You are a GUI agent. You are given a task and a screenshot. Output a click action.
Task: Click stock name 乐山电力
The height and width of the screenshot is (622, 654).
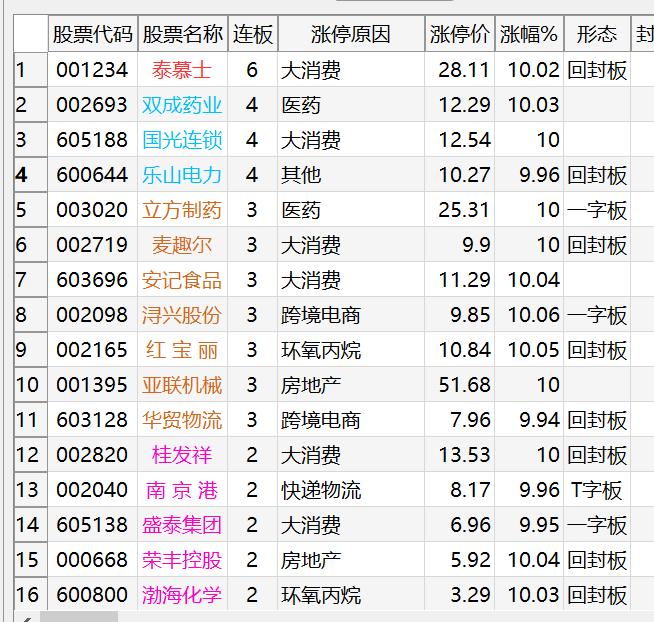[182, 175]
